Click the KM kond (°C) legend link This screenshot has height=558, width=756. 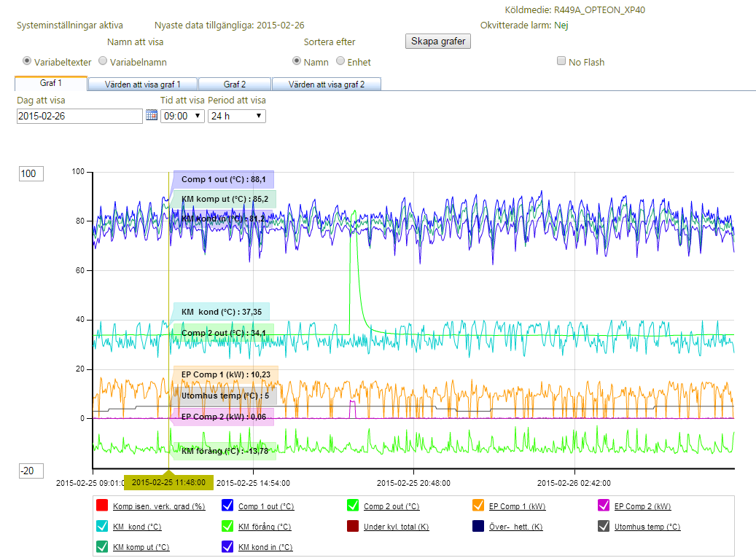click(137, 527)
